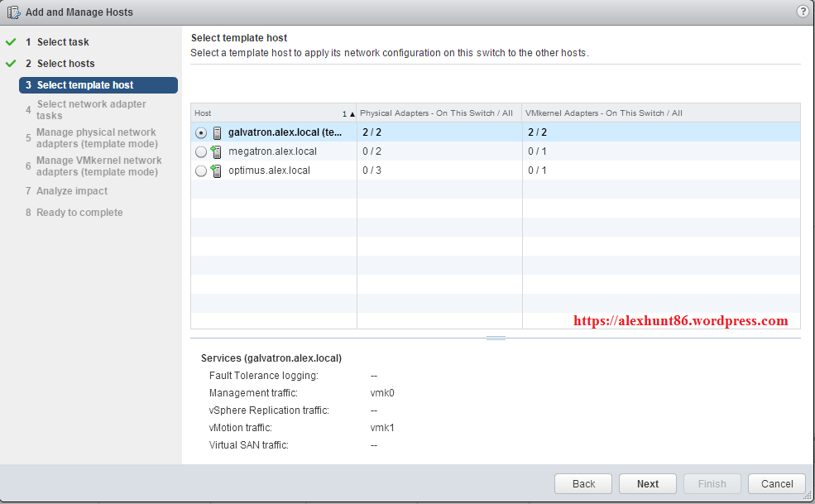Select the megatron.alex.local radio button
This screenshot has height=504, width=815.
201,151
